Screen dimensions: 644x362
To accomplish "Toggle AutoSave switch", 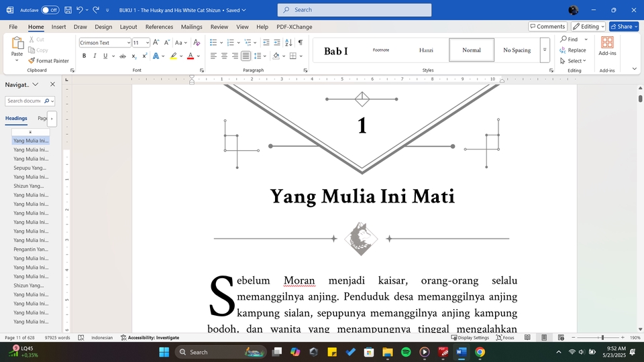I will pyautogui.click(x=50, y=10).
